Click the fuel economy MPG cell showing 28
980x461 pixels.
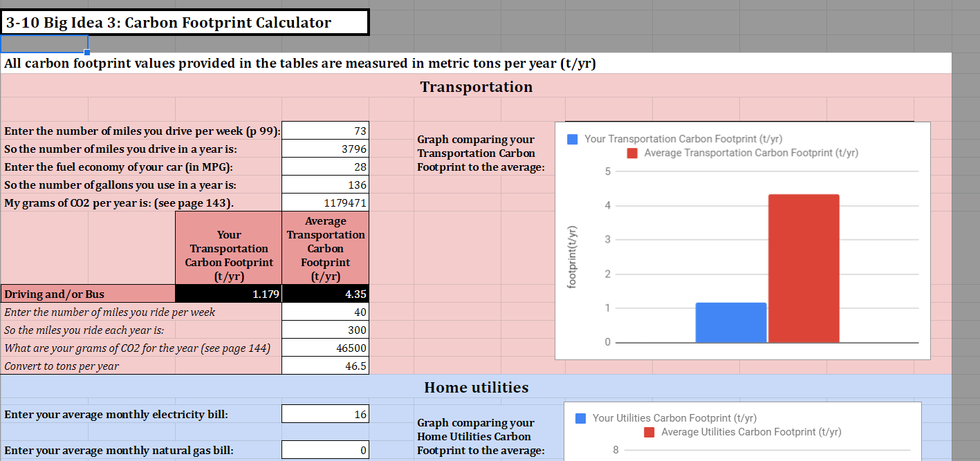(325, 166)
